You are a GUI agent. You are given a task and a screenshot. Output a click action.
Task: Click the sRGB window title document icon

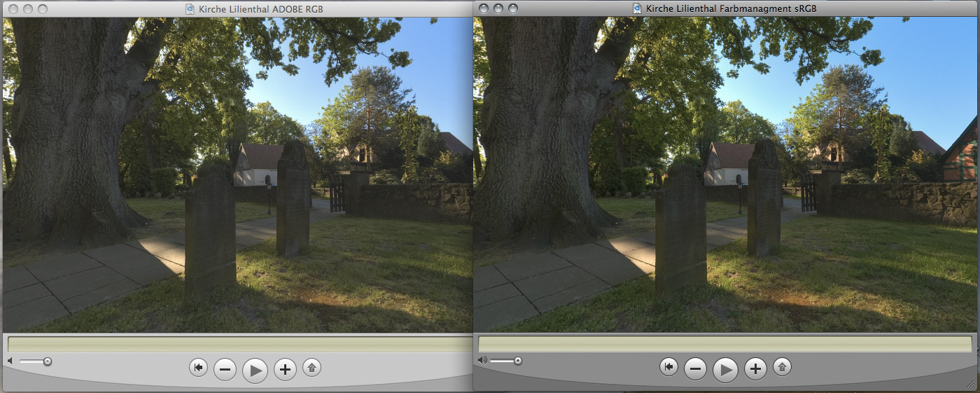click(637, 8)
